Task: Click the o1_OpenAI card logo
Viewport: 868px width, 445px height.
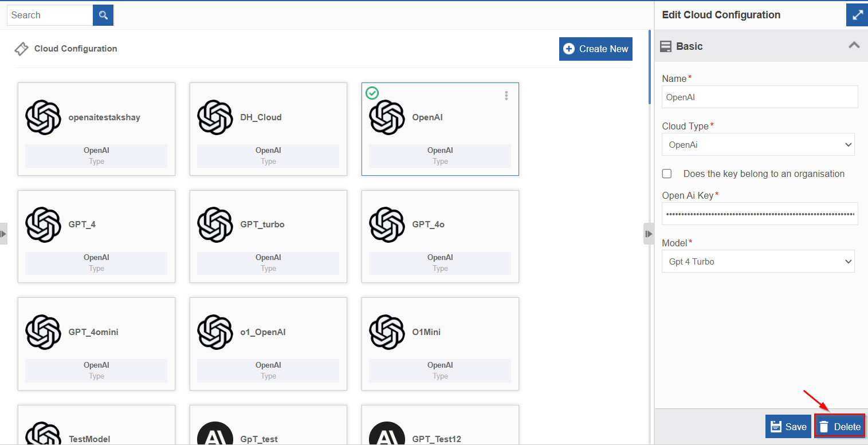Action: [215, 332]
